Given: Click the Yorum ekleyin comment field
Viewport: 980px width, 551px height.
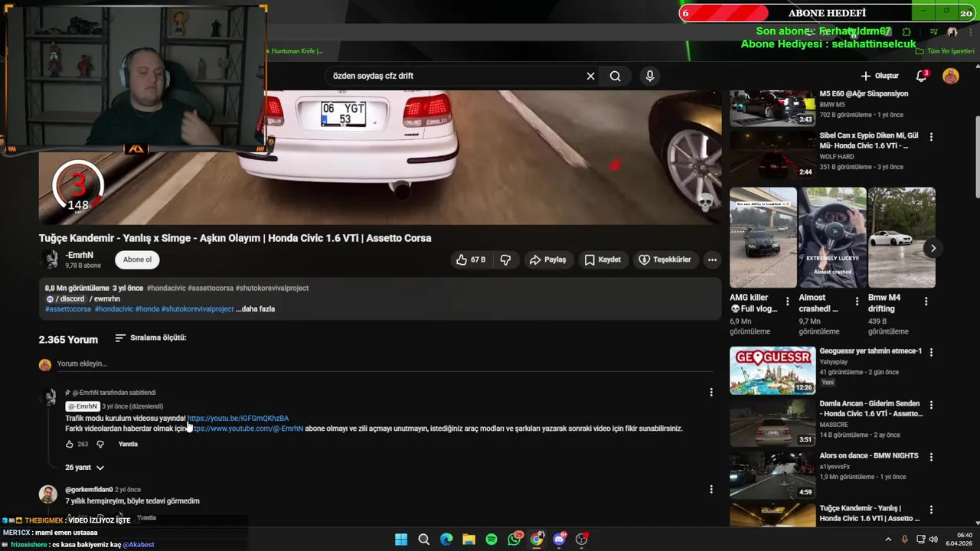Looking at the screenshot, I should tap(385, 364).
